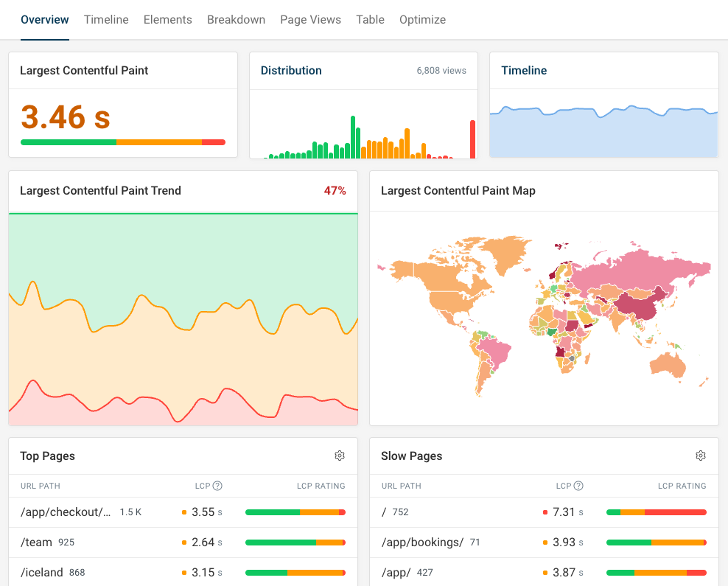Screen dimensions: 728x586
Task: Open the Page Views tab
Action: coord(310,19)
